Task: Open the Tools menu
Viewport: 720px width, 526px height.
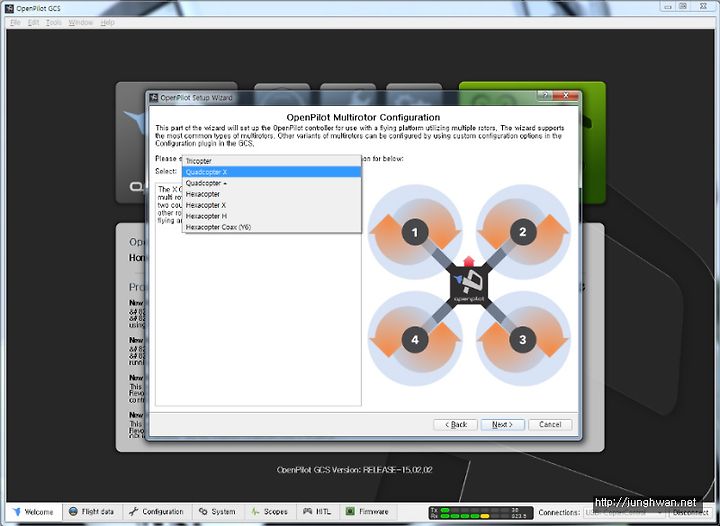Action: point(54,22)
